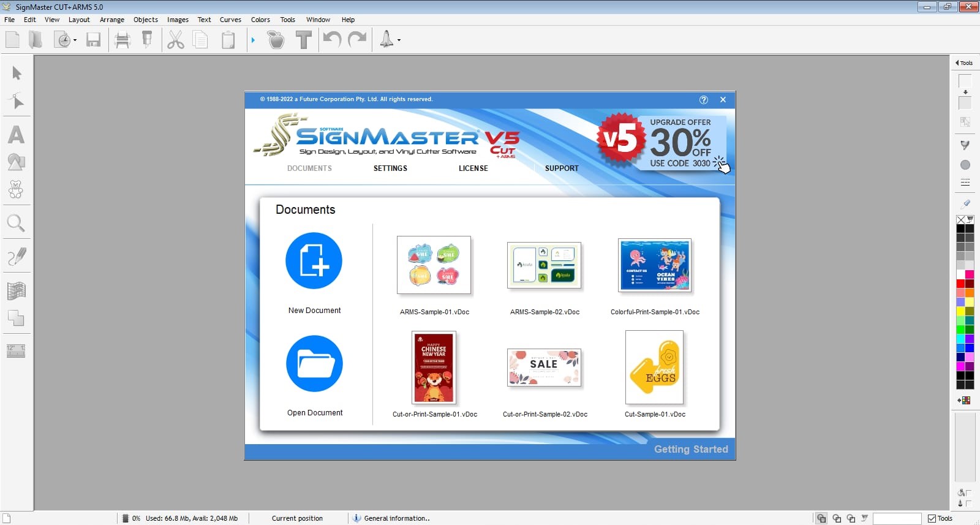Click the status bar input field
The width and height of the screenshot is (980, 525).
point(897,519)
